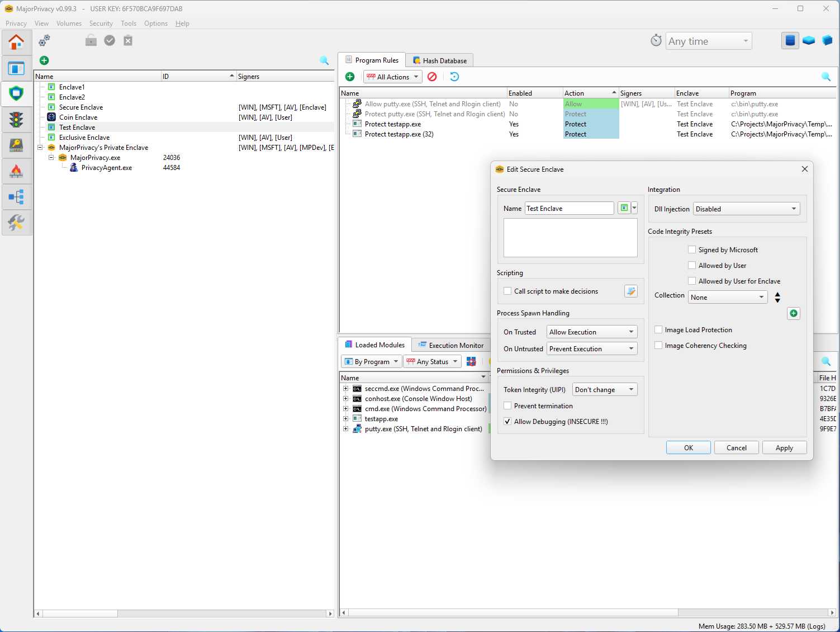Toggle the Prevent termination checkbox
Viewport: 840px width, 632px height.
[507, 406]
